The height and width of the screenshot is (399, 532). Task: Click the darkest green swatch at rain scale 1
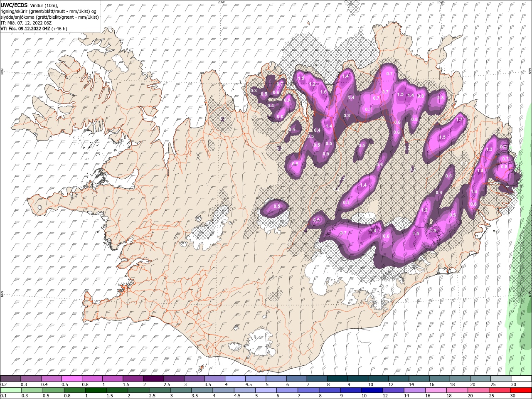(x=97, y=390)
